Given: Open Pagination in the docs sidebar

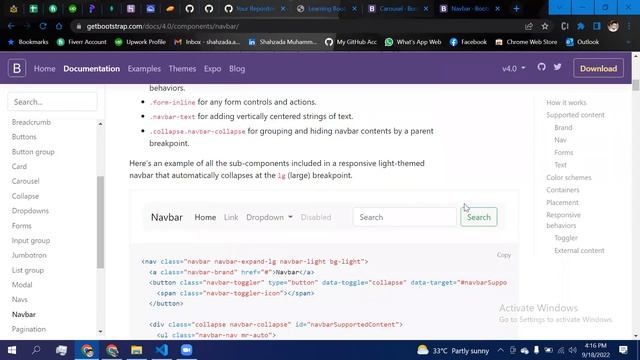Looking at the screenshot, I should [29, 329].
